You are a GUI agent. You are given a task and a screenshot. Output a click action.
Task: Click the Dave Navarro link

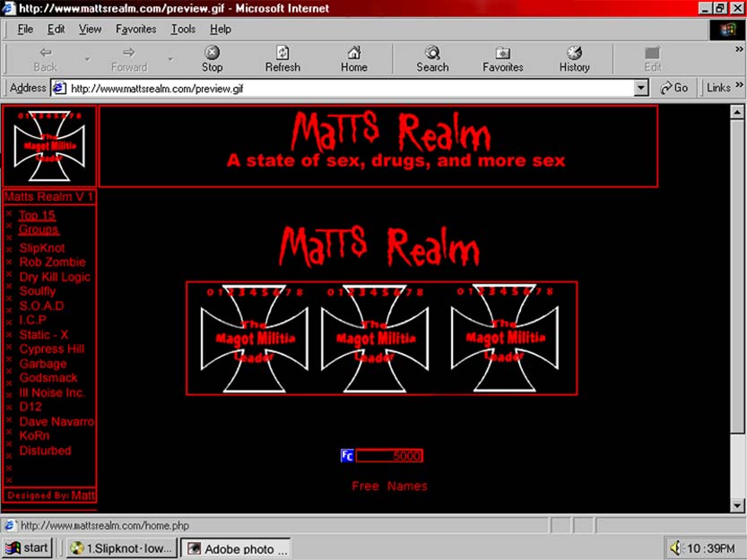click(56, 421)
